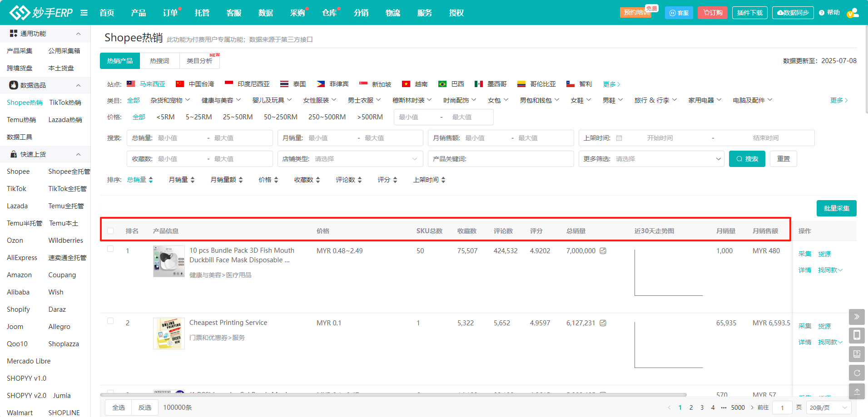The image size is (868, 417).
Task: Select the Mexico flag for 墨西哥
Action: click(x=479, y=84)
